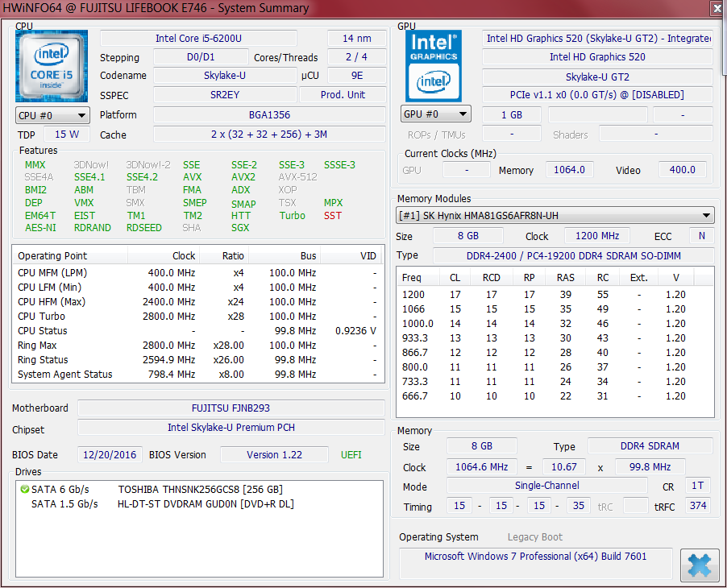Image resolution: width=727 pixels, height=588 pixels.
Task: Click the Turbo feature flag
Action: (x=292, y=216)
